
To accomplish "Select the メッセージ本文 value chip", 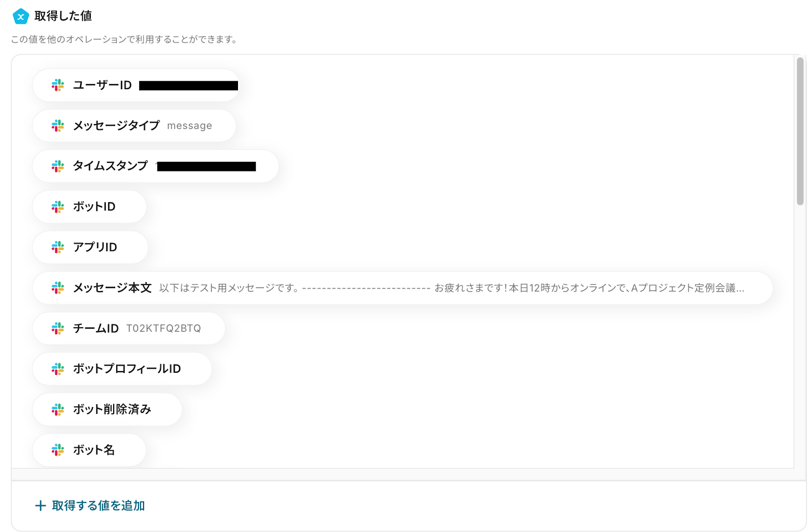I will pos(401,288).
